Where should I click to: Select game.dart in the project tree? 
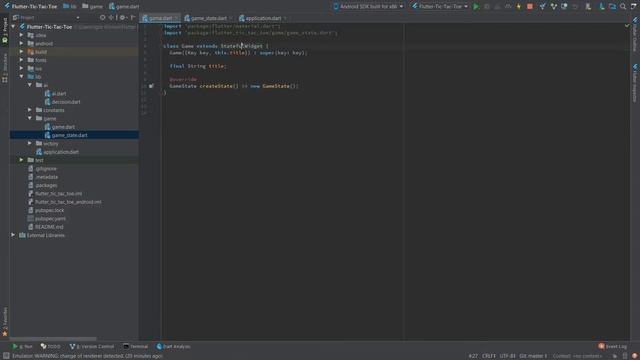click(63, 127)
